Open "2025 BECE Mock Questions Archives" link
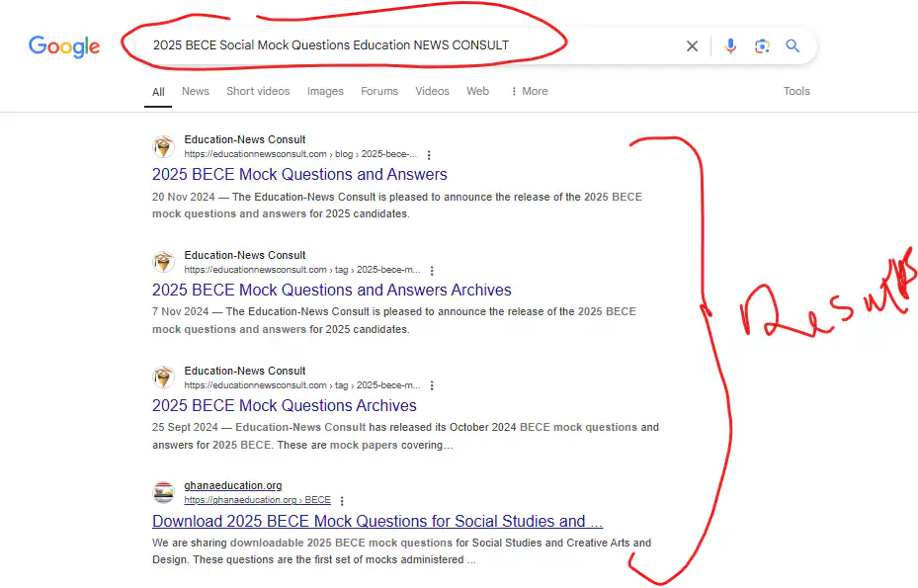The height and width of the screenshot is (588, 918). [x=284, y=406]
